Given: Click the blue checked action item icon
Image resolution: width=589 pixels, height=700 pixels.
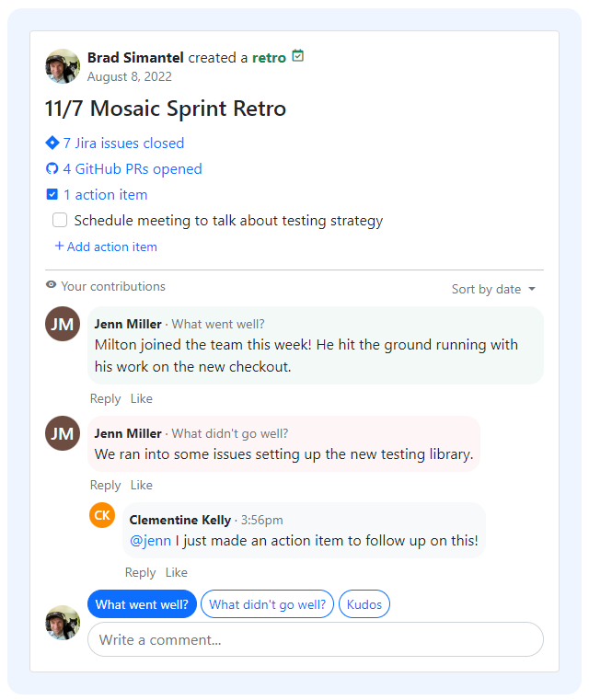Looking at the screenshot, I should click(x=52, y=195).
